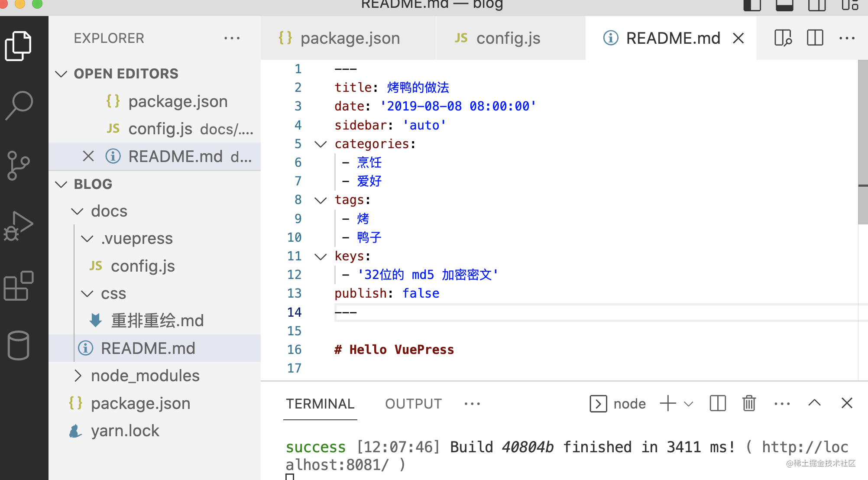Collapse the docs folder

[77, 211]
